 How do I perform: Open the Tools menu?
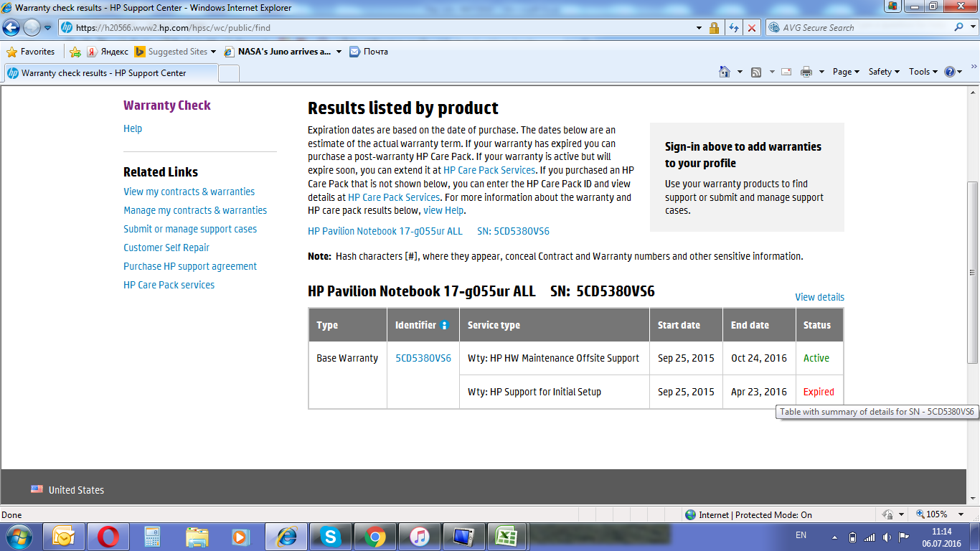[923, 72]
